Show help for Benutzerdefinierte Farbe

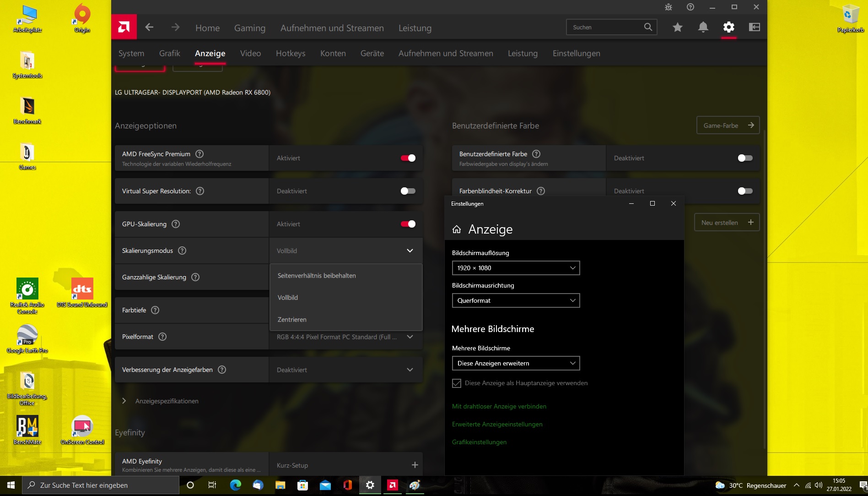[x=537, y=154]
